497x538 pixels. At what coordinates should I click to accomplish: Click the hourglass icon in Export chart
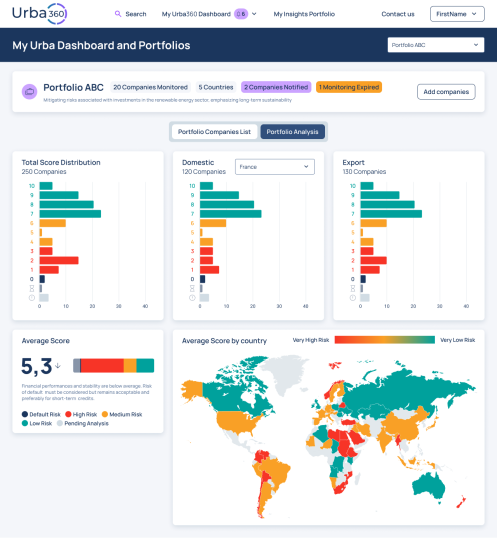(353, 288)
